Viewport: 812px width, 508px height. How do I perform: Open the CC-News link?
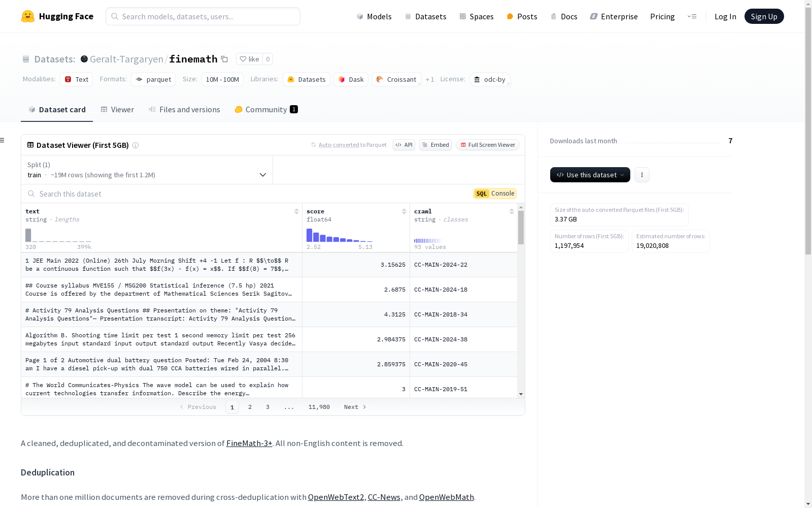click(x=384, y=497)
